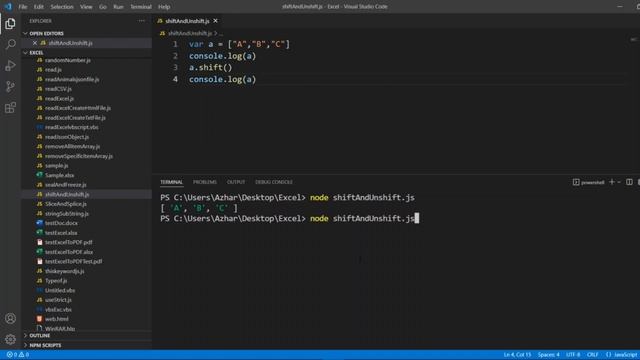Click UTF-8 encoding status entry
The image size is (640, 360).
click(573, 355)
